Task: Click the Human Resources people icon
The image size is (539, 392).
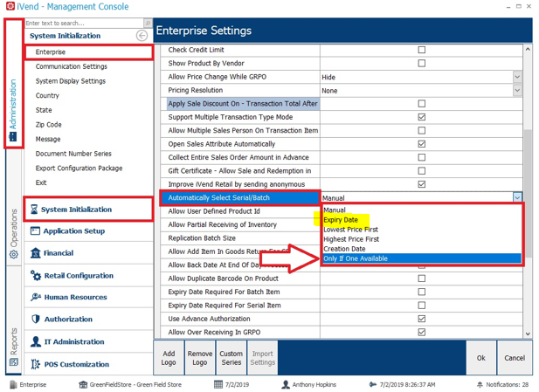Action: click(x=36, y=297)
